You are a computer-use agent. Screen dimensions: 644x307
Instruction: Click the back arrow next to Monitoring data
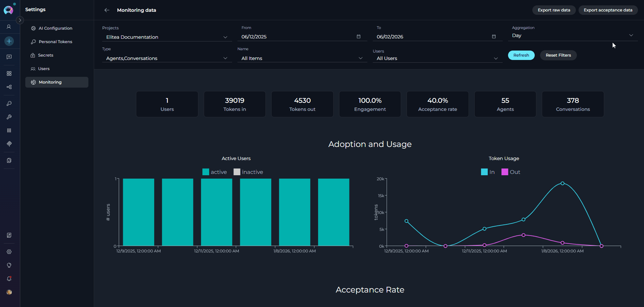pos(107,10)
